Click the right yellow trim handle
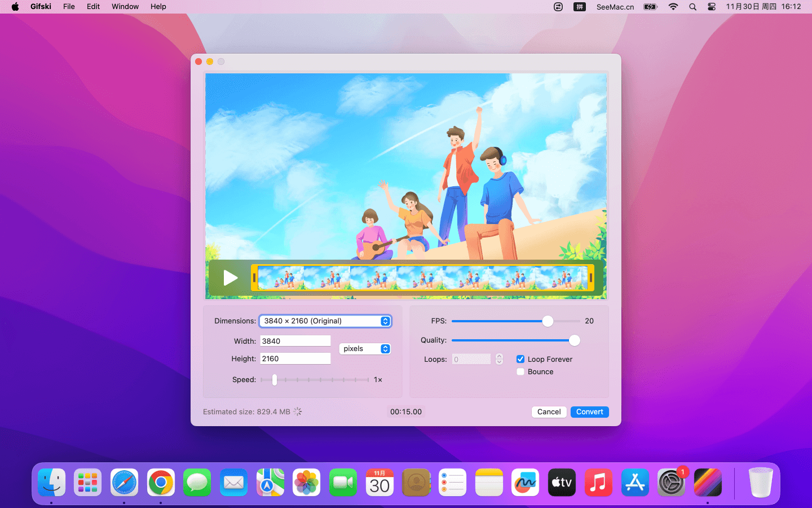This screenshot has height=508, width=812. (x=590, y=278)
